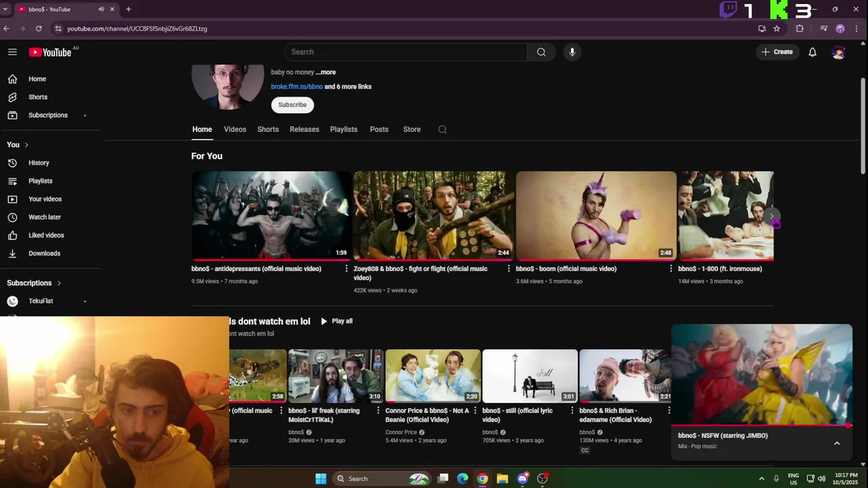Open options for Not A Beanie video
This screenshot has height=488, width=868.
(x=475, y=411)
